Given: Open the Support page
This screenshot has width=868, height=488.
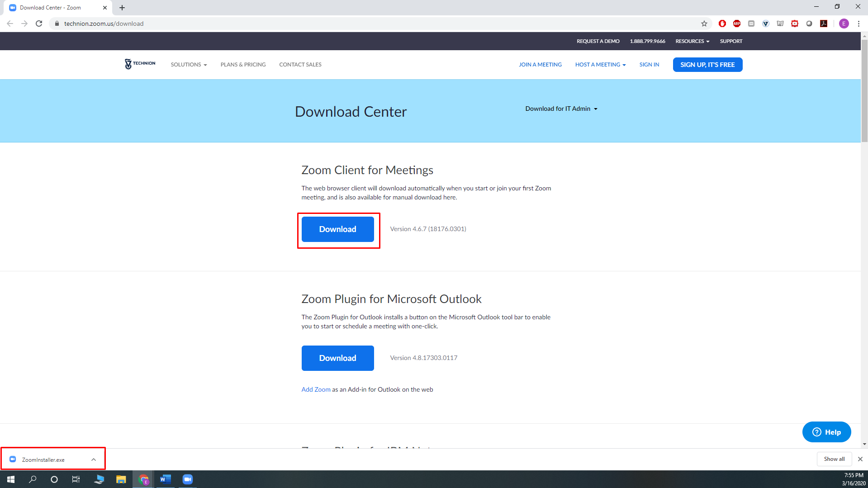Looking at the screenshot, I should tap(731, 41).
